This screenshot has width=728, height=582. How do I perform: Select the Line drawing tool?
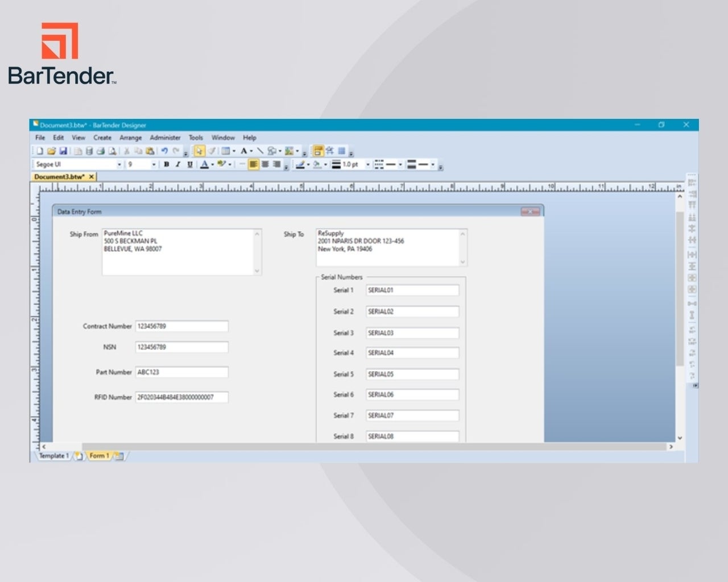260,151
